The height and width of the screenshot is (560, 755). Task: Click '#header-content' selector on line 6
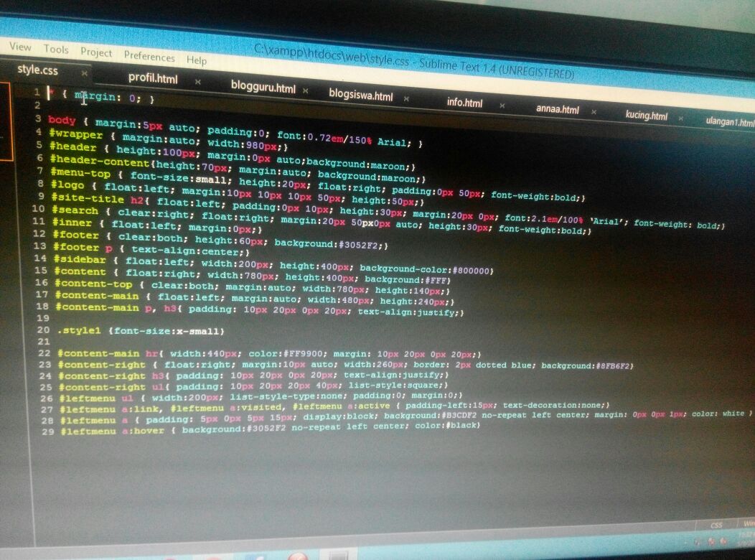100,160
